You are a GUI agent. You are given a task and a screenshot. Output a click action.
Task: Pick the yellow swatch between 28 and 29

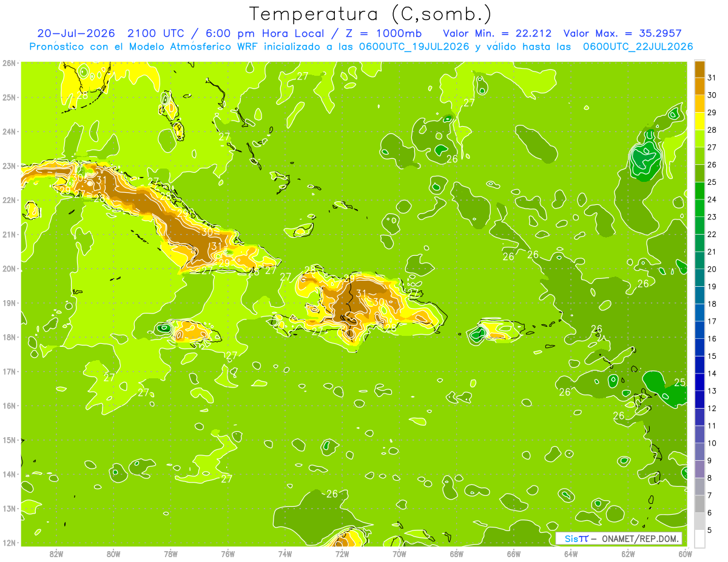[699, 121]
